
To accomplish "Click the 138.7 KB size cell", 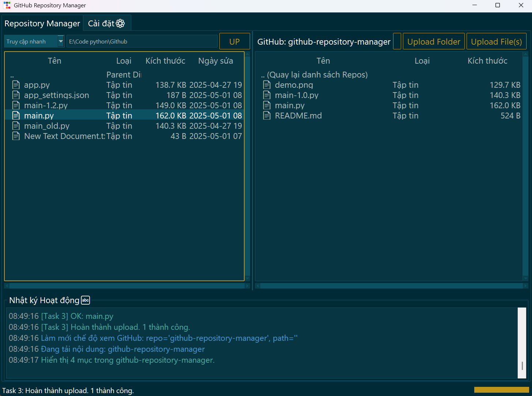I will [x=171, y=85].
